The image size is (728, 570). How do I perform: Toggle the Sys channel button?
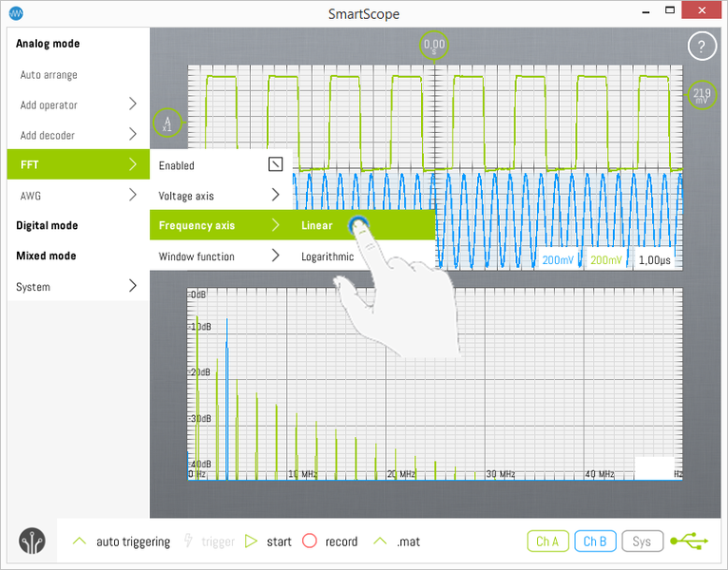642,541
